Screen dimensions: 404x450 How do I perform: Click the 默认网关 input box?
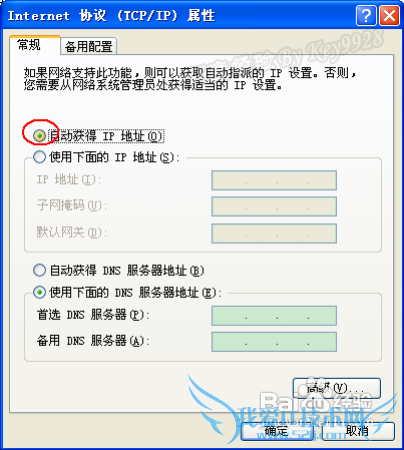[x=274, y=233]
